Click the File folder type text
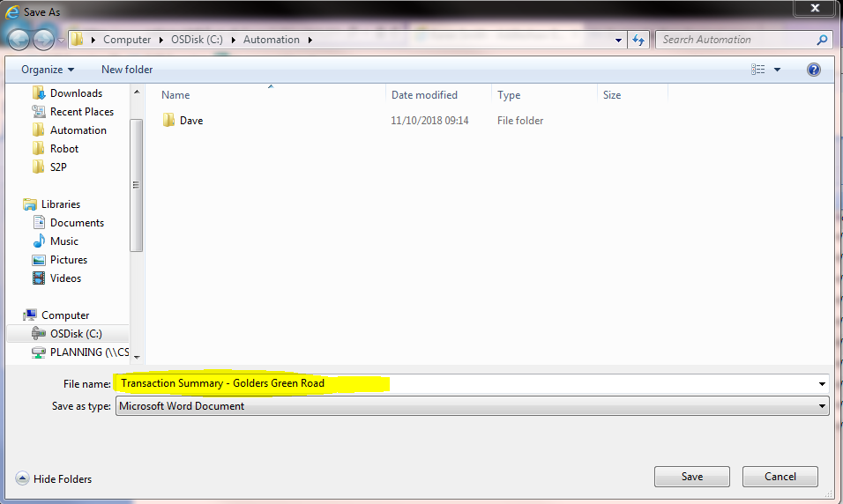 point(520,121)
